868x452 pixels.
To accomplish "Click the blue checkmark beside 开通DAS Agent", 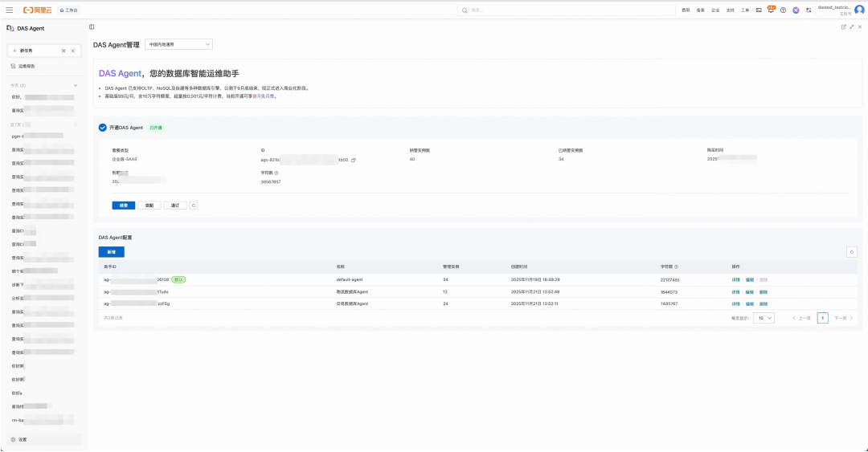I will coord(102,127).
